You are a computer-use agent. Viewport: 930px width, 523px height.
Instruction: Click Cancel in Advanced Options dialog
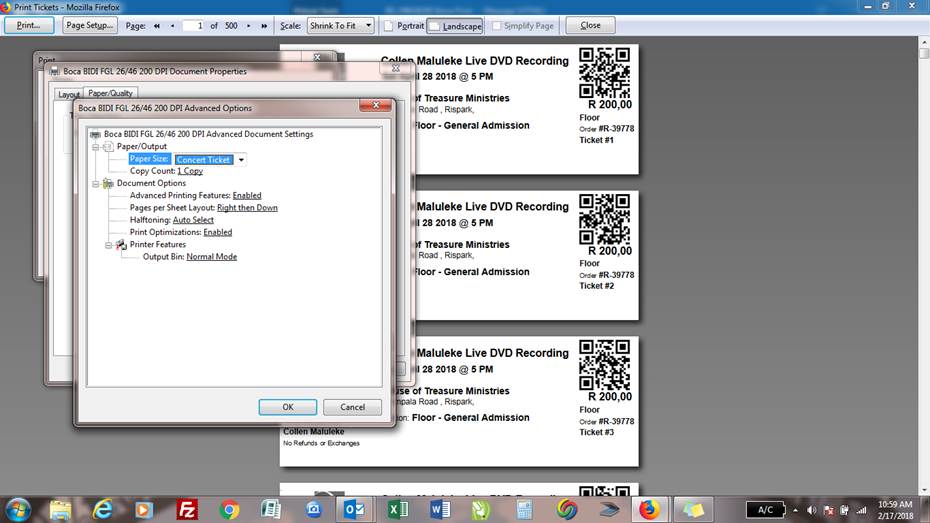point(352,407)
